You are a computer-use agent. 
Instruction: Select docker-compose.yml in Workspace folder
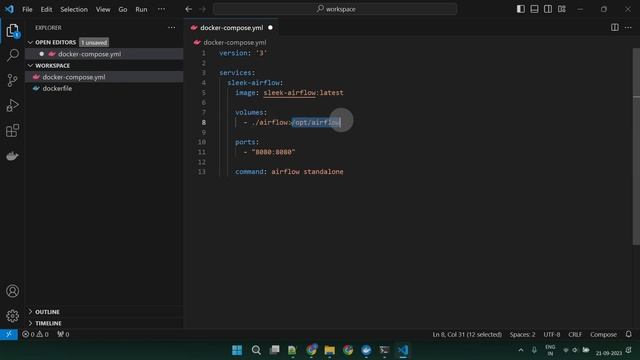[x=104, y=77]
